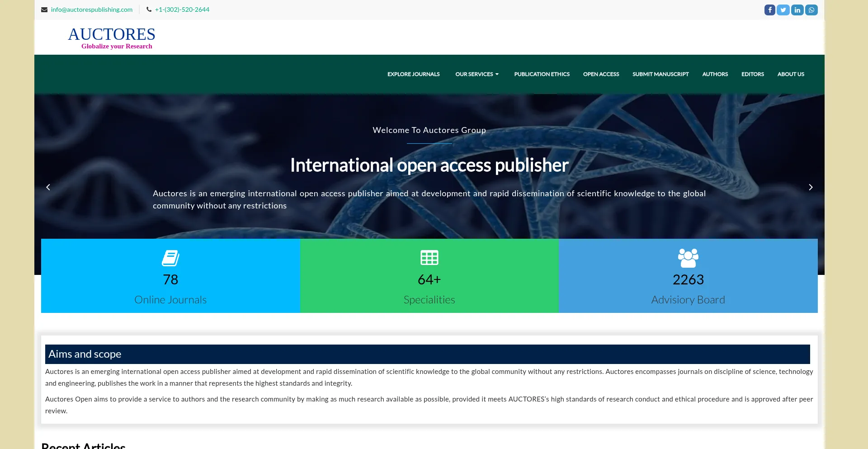Click the Globalize your Research tagline
868x449 pixels.
pyautogui.click(x=117, y=46)
